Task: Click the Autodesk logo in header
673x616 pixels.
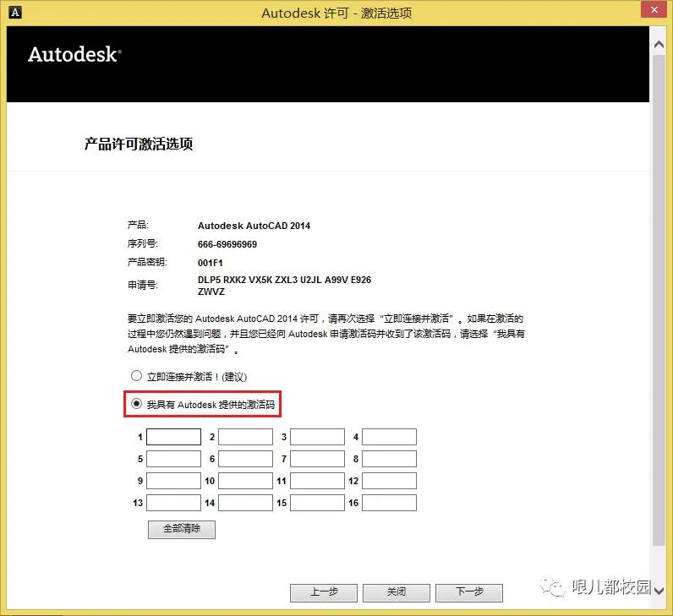Action: (x=74, y=54)
